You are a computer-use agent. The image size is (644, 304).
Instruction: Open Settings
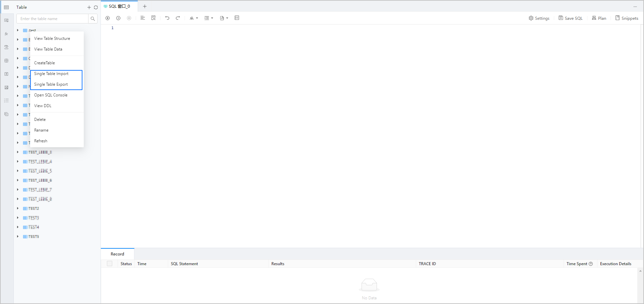(539, 18)
